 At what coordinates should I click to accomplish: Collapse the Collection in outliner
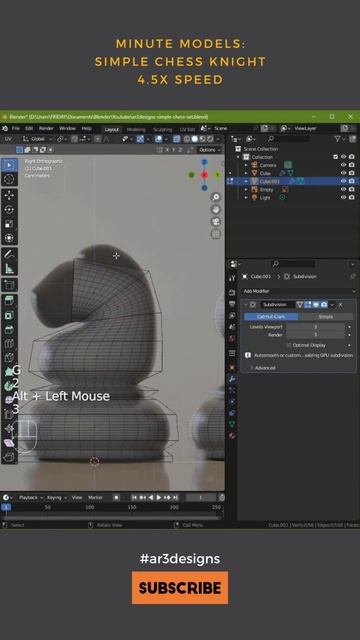click(x=238, y=157)
